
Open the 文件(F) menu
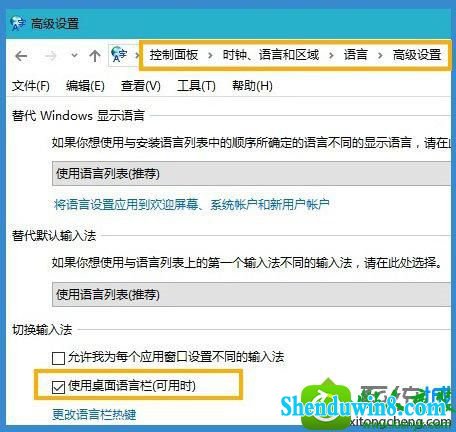[31, 86]
